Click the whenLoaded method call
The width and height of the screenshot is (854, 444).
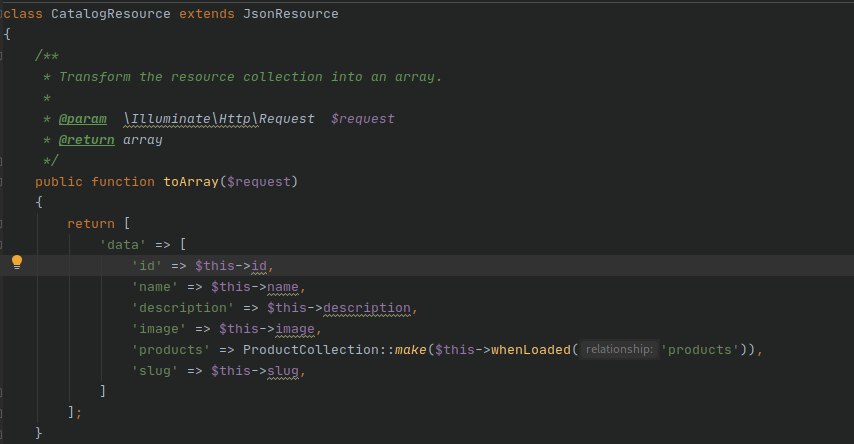pos(530,350)
